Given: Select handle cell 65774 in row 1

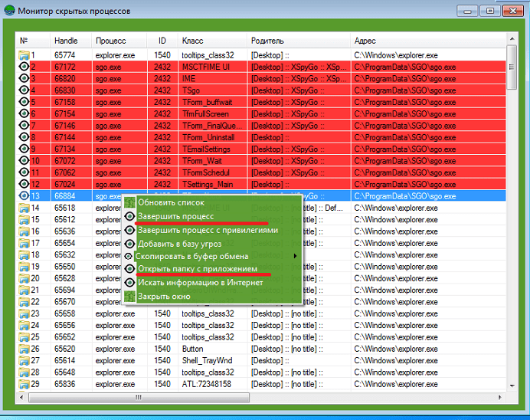Looking at the screenshot, I should [x=65, y=55].
